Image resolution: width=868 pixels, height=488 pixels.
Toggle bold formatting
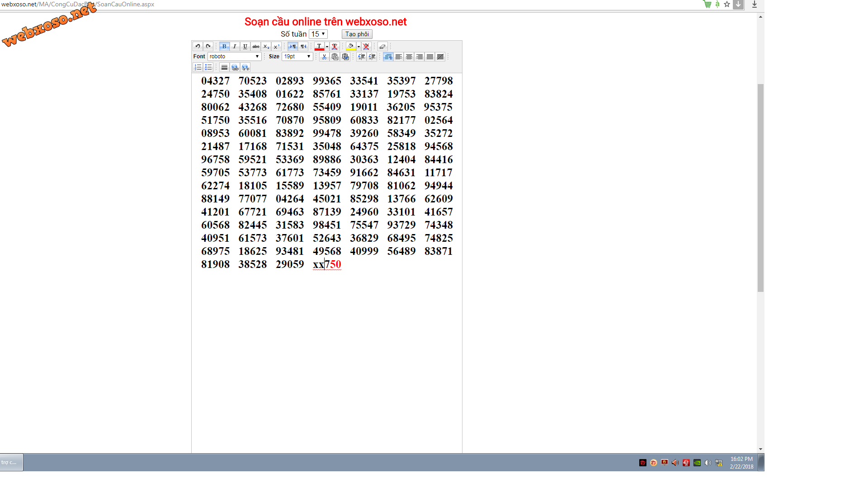224,47
